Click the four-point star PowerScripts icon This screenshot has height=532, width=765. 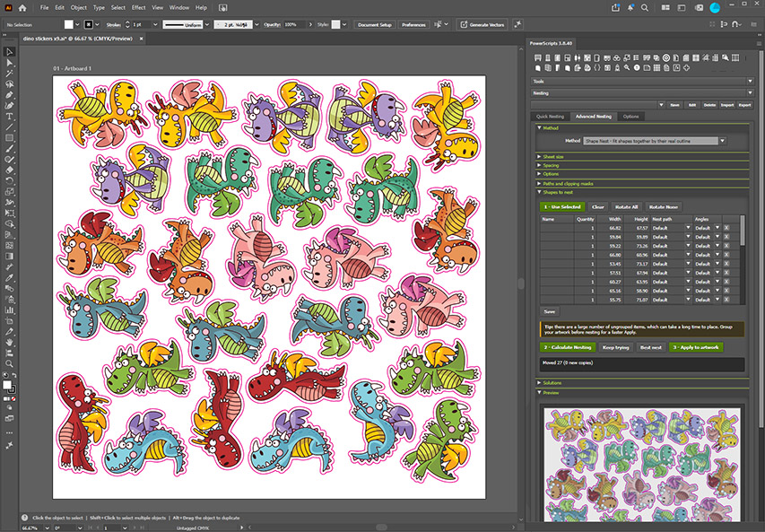click(x=686, y=68)
